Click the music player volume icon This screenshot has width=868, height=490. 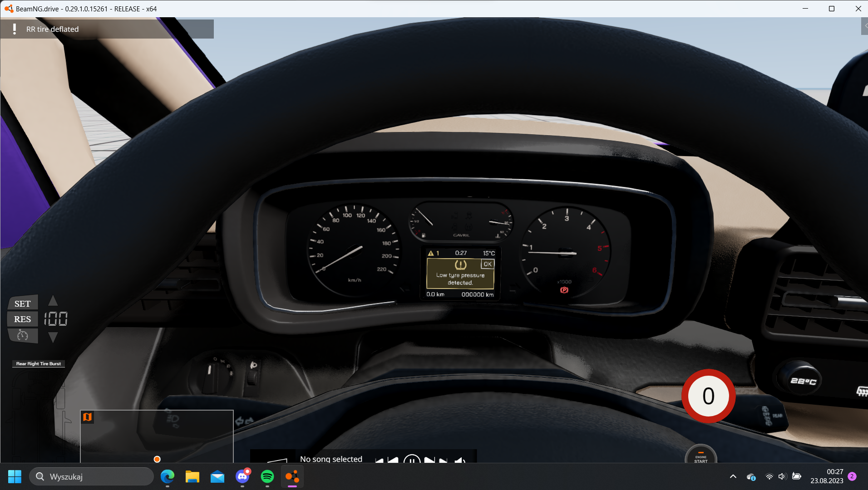coord(460,460)
